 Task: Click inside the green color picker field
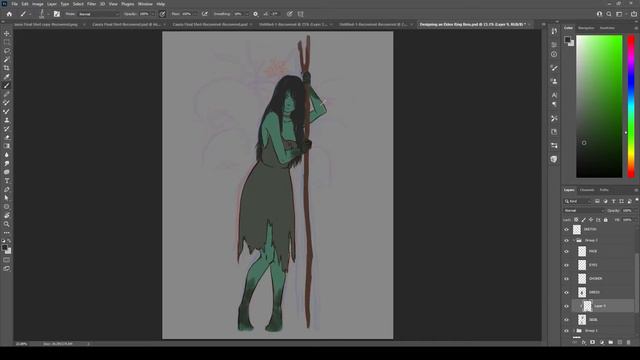599,106
